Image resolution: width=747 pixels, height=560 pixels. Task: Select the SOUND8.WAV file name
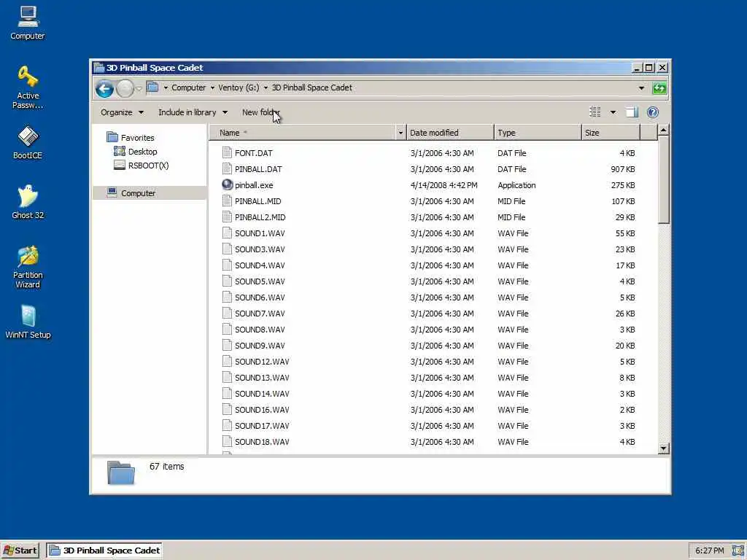click(x=260, y=330)
